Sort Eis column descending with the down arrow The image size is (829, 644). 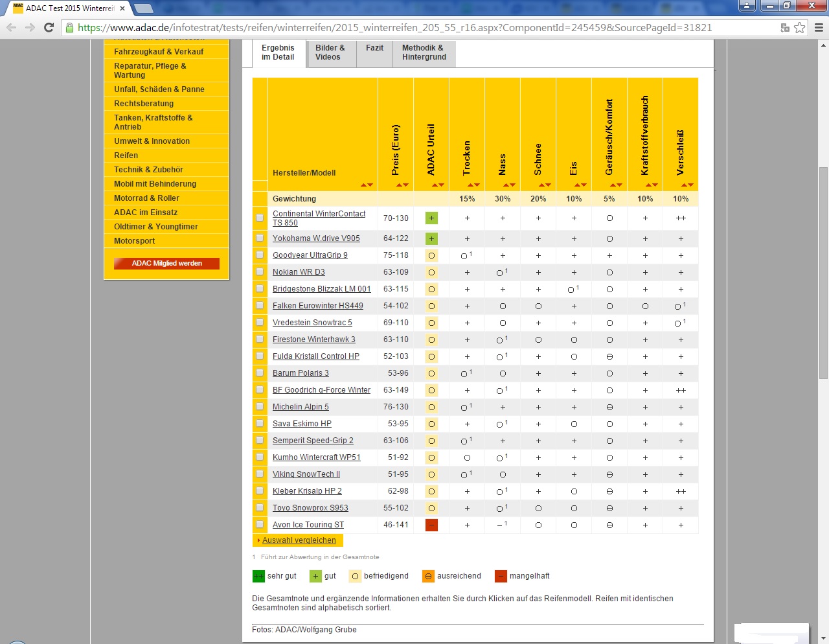point(584,185)
